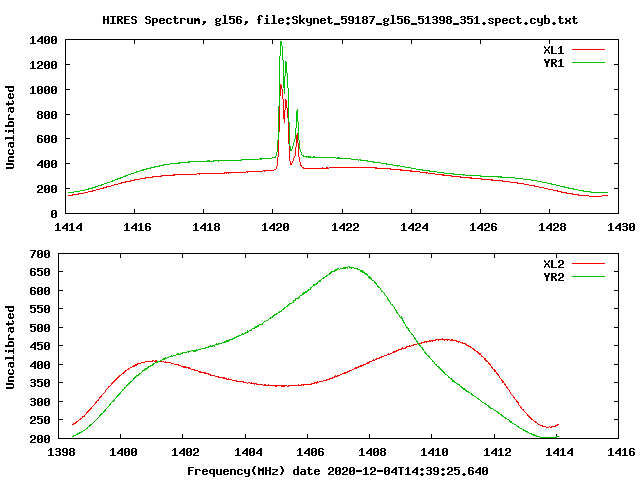Click the 1410 x-axis tick label
Screen dimensions: 640x480
[x=434, y=452]
